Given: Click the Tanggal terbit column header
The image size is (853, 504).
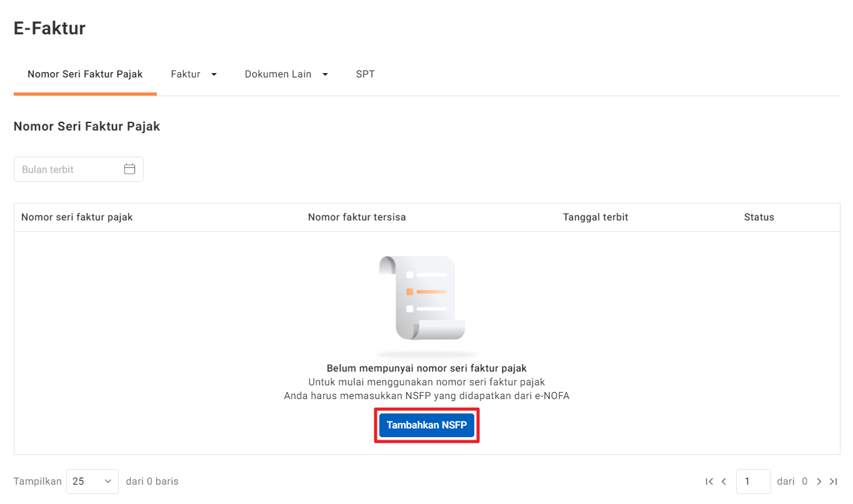Looking at the screenshot, I should point(596,217).
